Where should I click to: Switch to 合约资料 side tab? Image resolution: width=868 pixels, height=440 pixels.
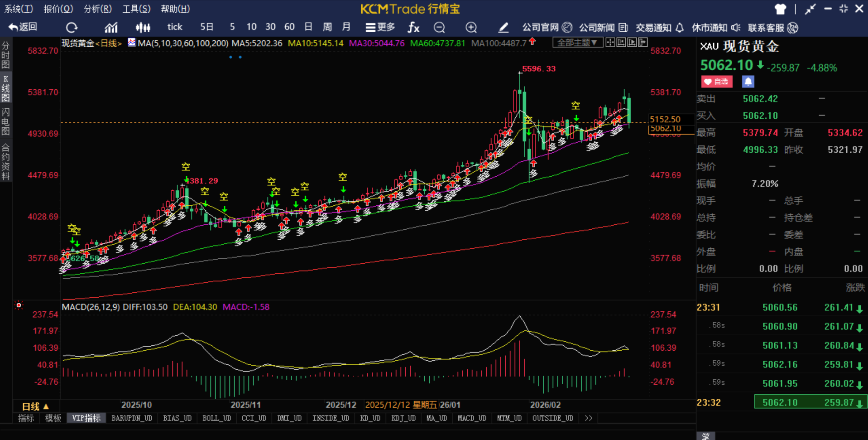point(6,162)
